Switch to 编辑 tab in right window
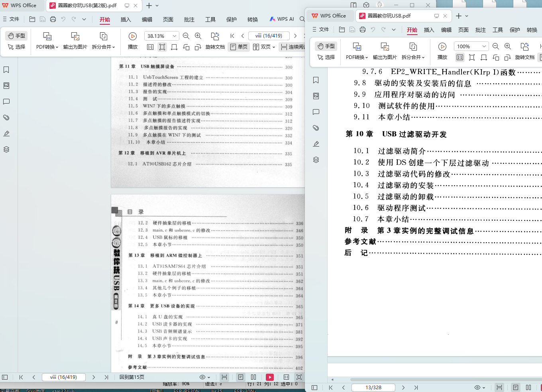The width and height of the screenshot is (542, 392). pos(446,30)
